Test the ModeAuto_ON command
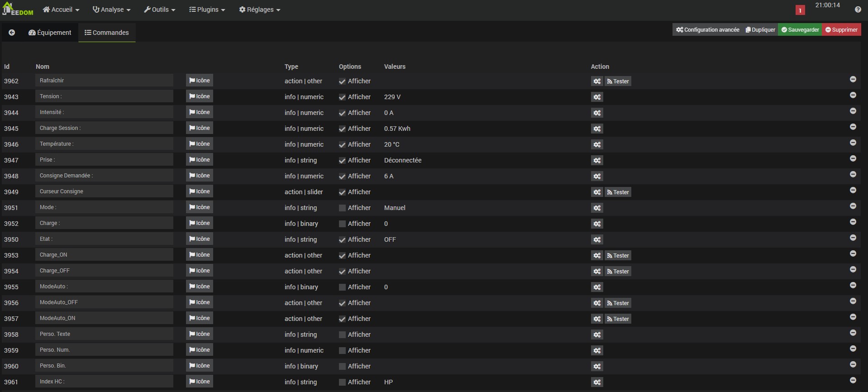The height and width of the screenshot is (392, 868). [618, 319]
